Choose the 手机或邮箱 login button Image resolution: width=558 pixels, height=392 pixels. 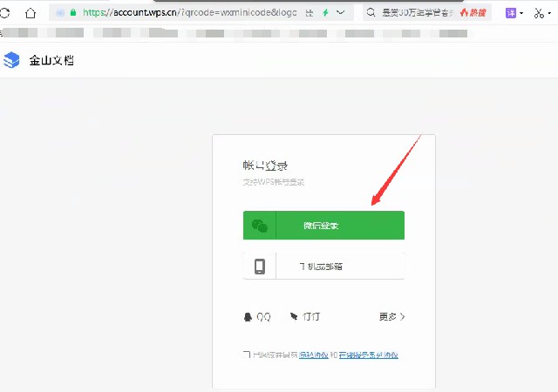[323, 266]
